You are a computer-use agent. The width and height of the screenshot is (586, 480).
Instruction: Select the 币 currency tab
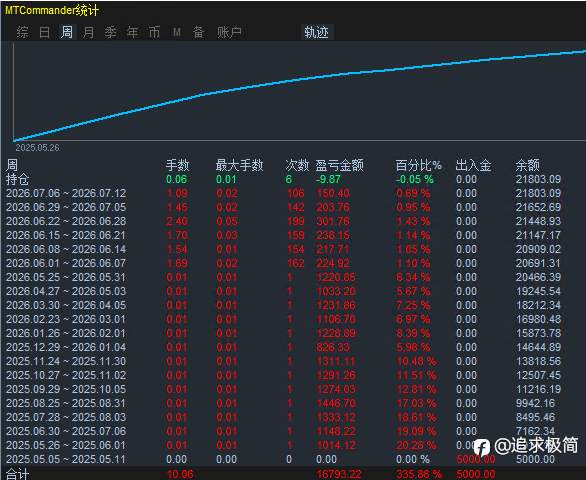tap(154, 32)
